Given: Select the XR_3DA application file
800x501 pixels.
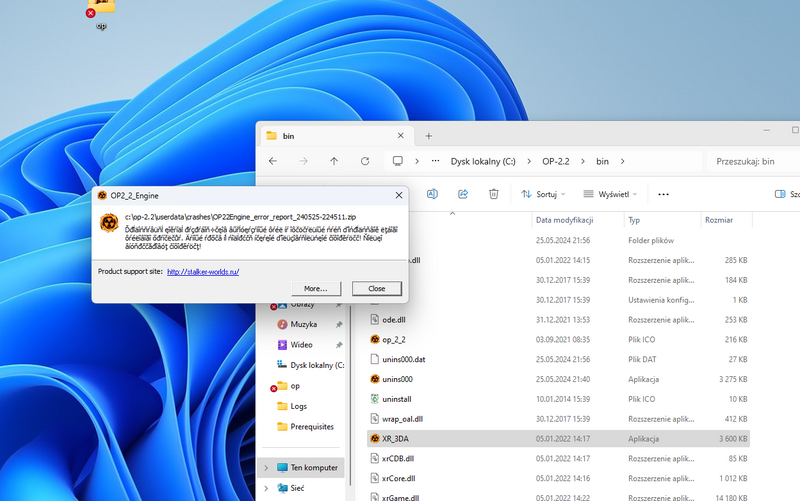Looking at the screenshot, I should tap(397, 438).
